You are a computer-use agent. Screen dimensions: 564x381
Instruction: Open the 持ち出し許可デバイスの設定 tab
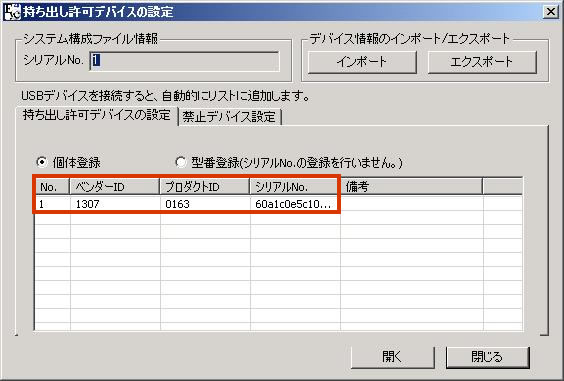(x=96, y=115)
